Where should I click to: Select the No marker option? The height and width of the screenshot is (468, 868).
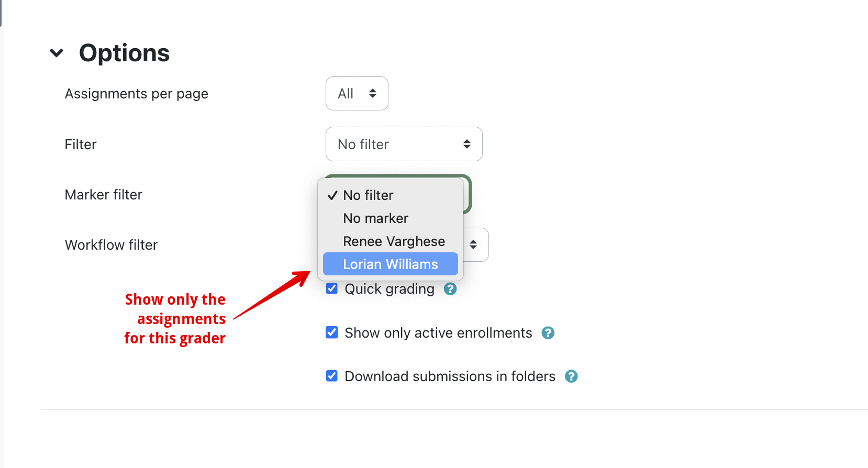[x=375, y=218]
